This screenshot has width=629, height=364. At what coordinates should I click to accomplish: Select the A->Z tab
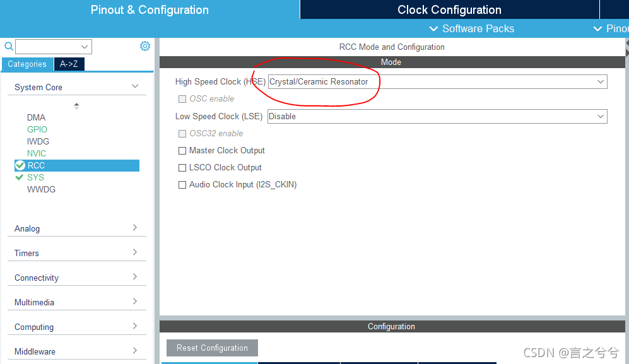click(69, 64)
